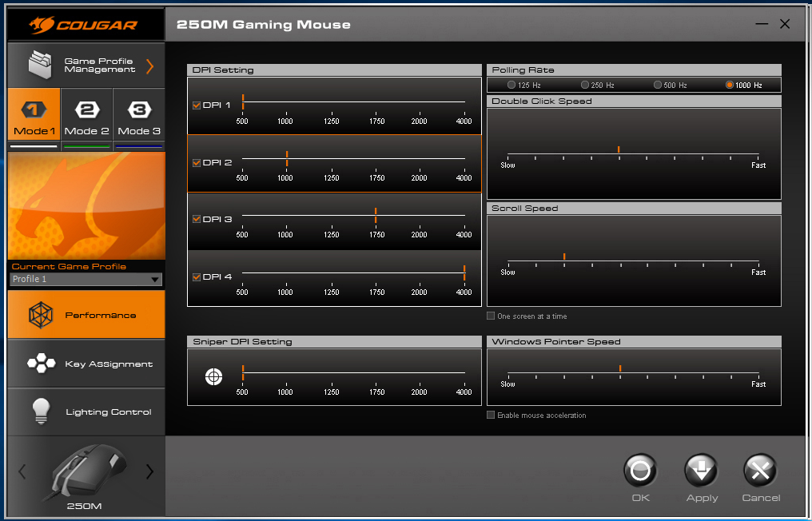Click the Key Assignment hexagon cluster icon
This screenshot has height=521, width=812.
(x=42, y=363)
